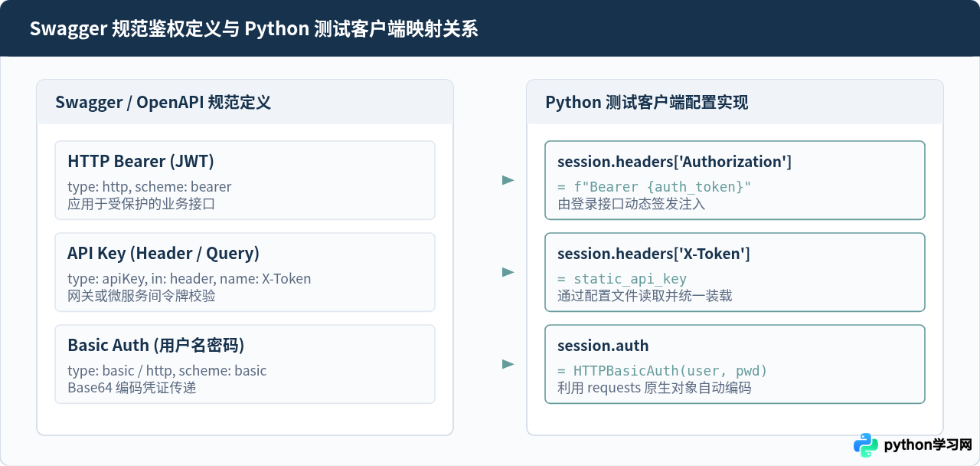Click 'type: http, scheme: bearer' line
Image resolution: width=980 pixels, height=466 pixels.
coord(149,187)
